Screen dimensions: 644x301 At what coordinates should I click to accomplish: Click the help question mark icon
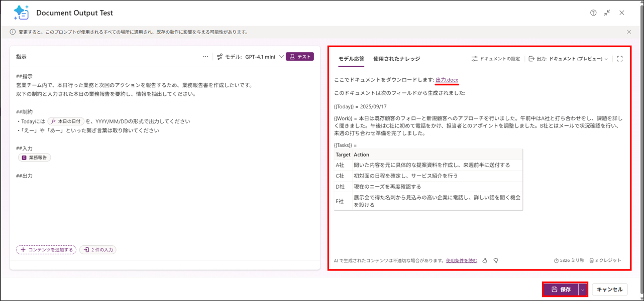pyautogui.click(x=593, y=13)
